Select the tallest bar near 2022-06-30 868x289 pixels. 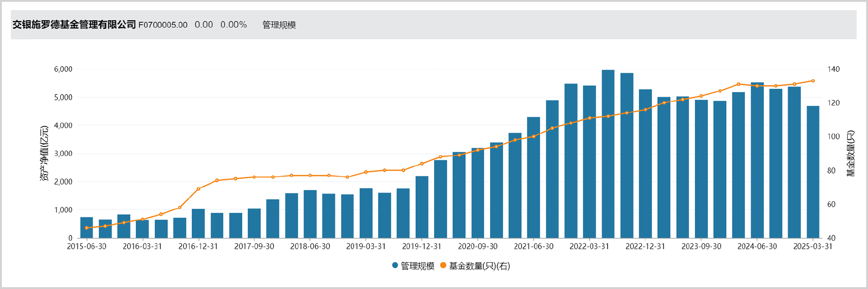click(608, 154)
